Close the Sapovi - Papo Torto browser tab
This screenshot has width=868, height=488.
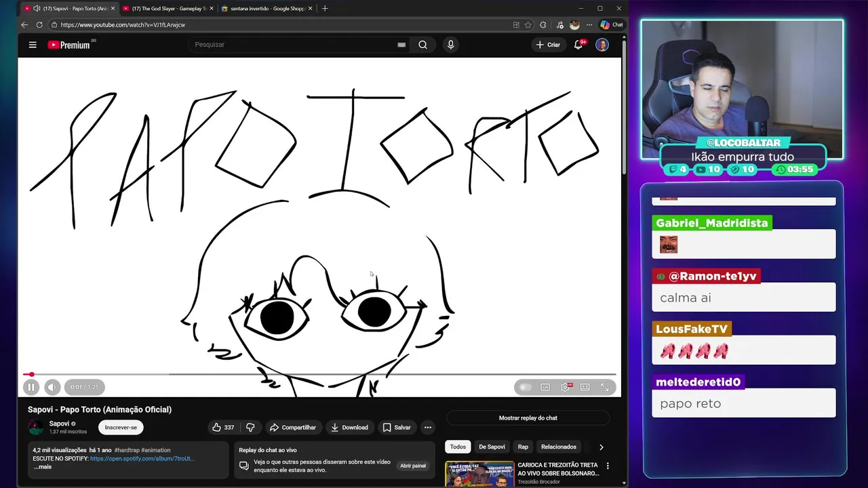(111, 9)
